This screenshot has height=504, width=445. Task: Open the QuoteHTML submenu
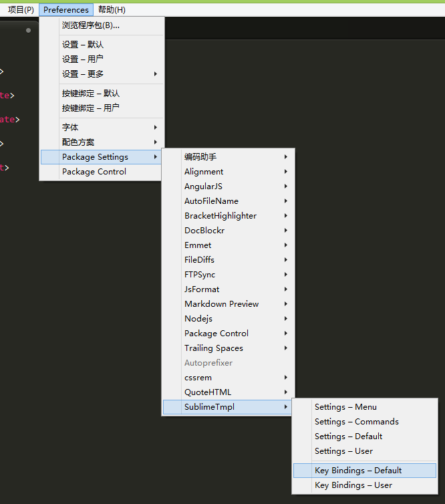click(228, 392)
